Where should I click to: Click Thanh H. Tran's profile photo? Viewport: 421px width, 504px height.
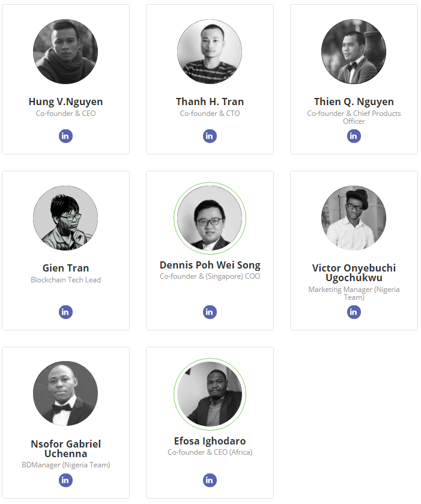point(210,52)
